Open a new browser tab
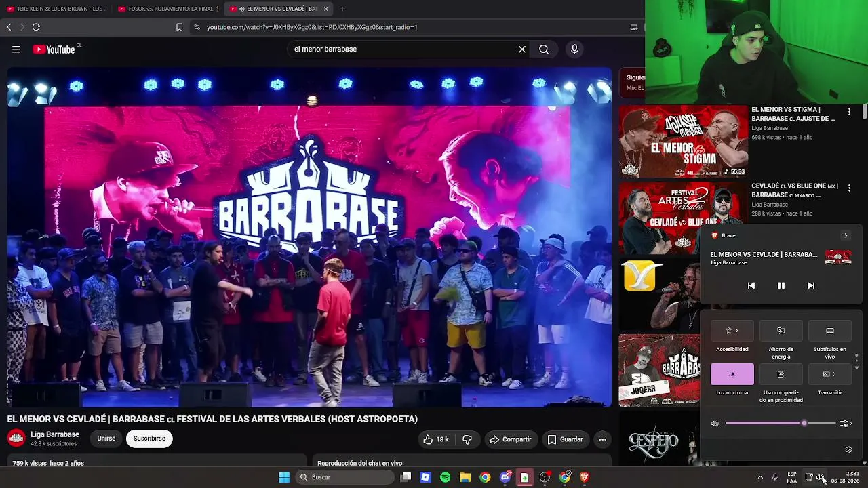Viewport: 868px width, 488px height. pos(342,9)
